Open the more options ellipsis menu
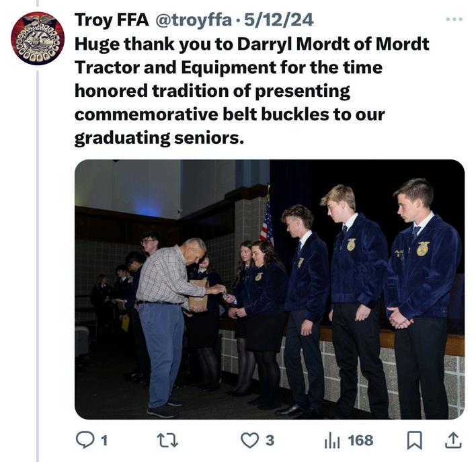 (454, 19)
